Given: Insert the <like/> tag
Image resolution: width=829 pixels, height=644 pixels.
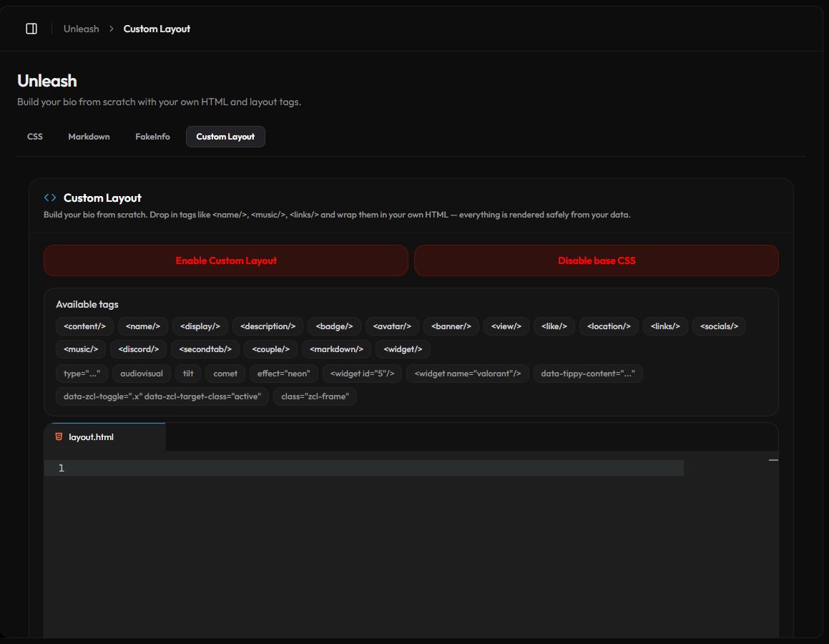Looking at the screenshot, I should (554, 326).
